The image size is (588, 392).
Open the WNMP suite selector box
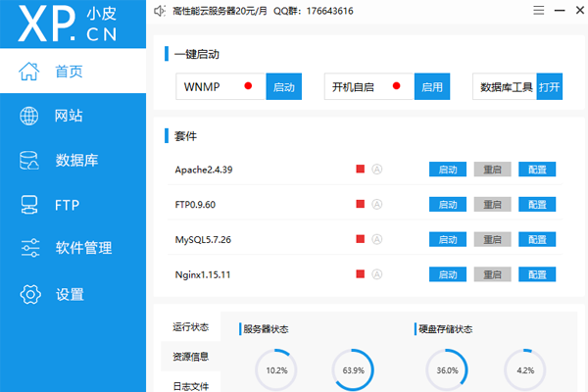click(x=220, y=86)
